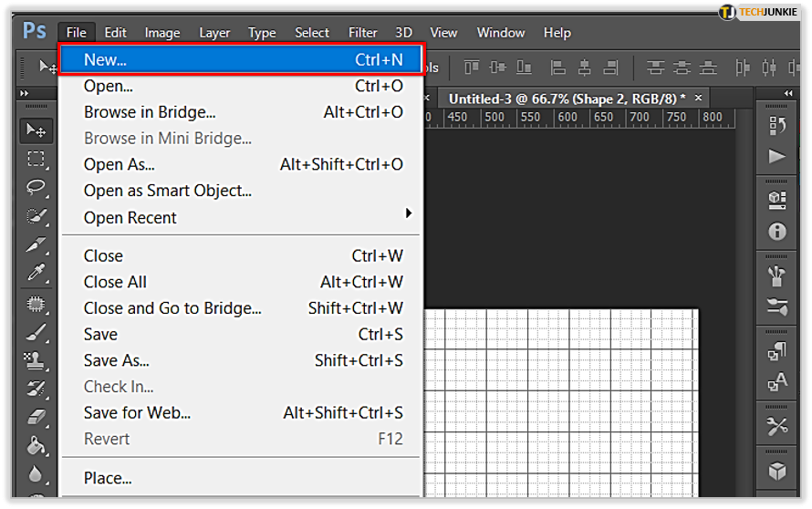Choose Close All menu entry
The width and height of the screenshot is (812, 509).
click(x=242, y=282)
